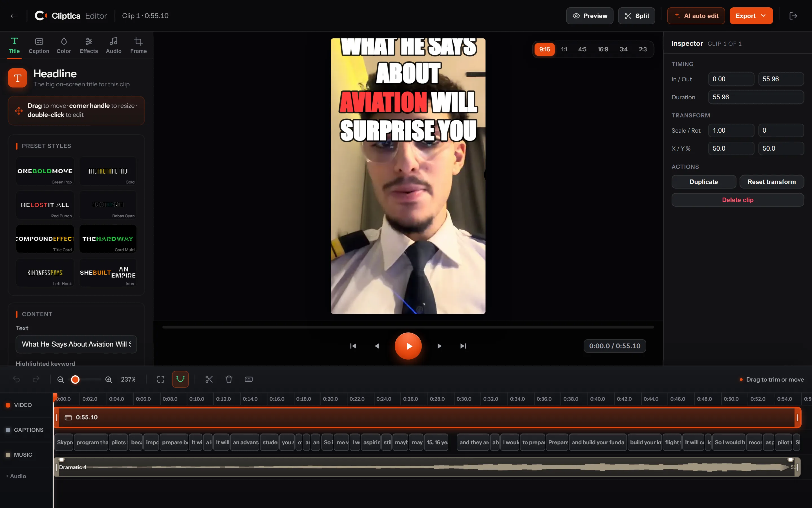The width and height of the screenshot is (812, 508).
Task: Open the Effects tab
Action: coord(89,46)
